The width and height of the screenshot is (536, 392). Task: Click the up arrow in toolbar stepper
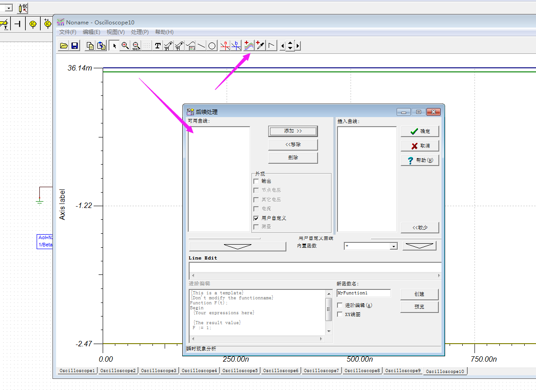click(290, 43)
